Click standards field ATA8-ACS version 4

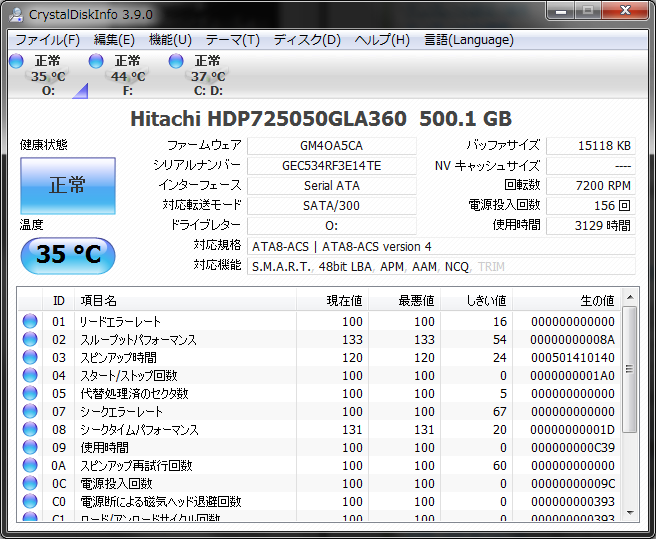441,246
